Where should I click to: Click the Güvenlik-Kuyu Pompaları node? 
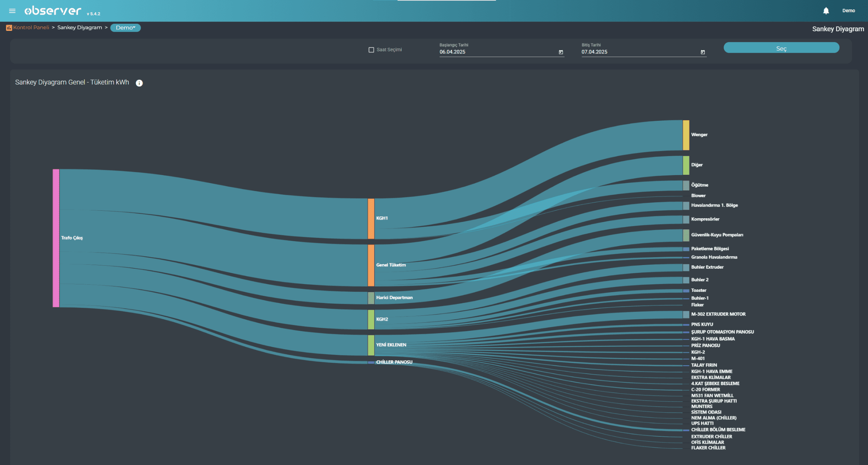coord(686,235)
